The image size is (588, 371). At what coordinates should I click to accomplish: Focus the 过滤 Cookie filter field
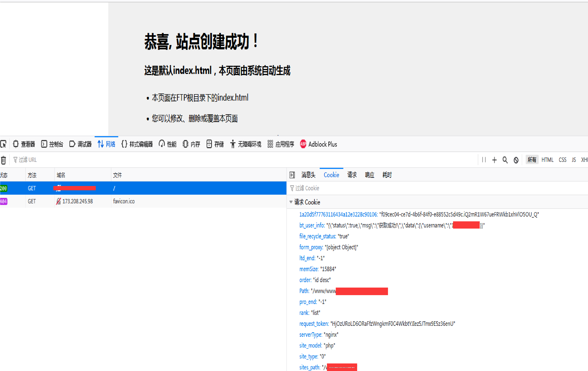coord(437,188)
